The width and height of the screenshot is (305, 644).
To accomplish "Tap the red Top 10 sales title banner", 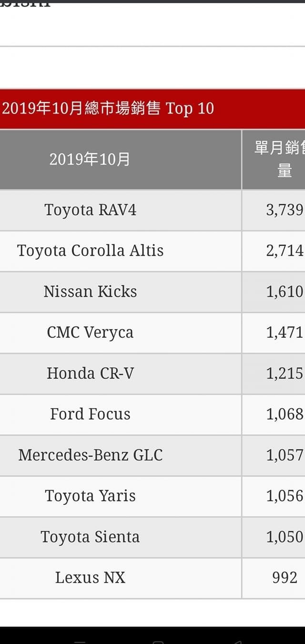I will (x=152, y=108).
